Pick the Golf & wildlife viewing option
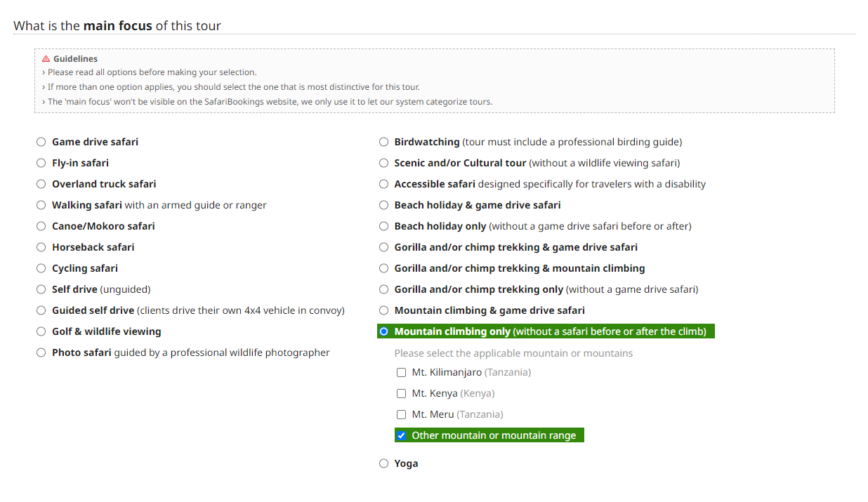The width and height of the screenshot is (868, 502). click(41, 331)
